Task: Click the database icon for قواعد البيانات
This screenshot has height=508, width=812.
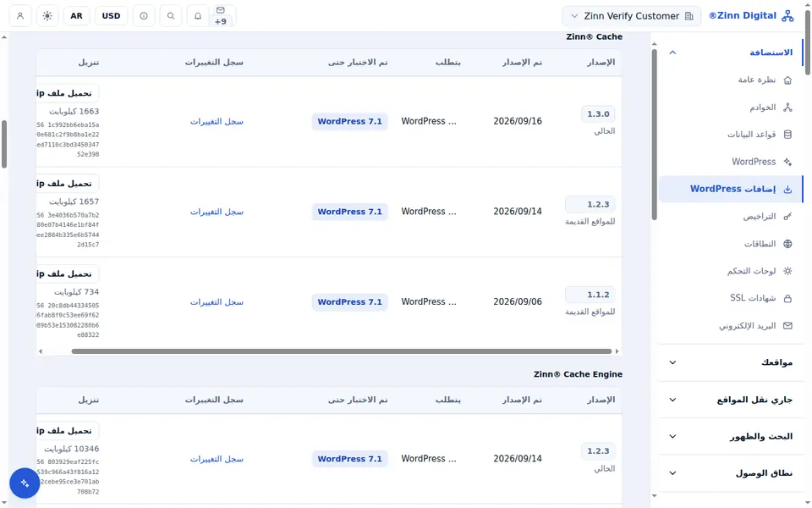Action: (787, 135)
